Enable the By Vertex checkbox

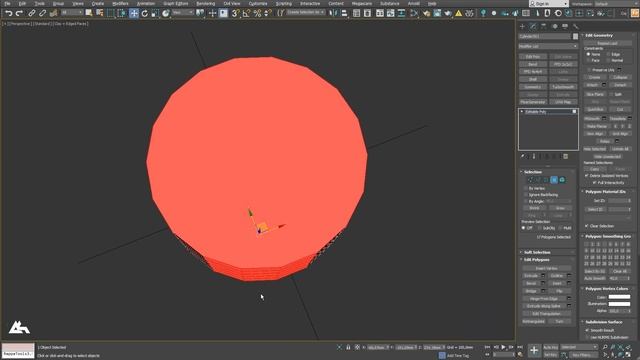525,188
